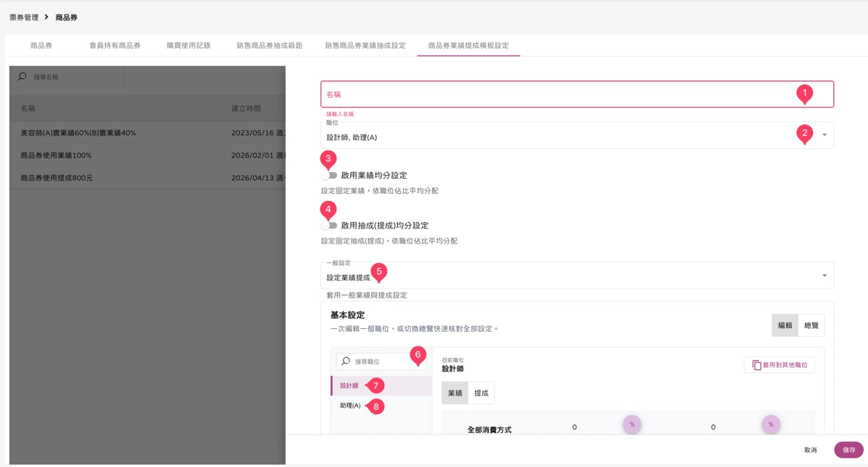
Task: Click 套用到其他職位 button
Action: pos(779,365)
